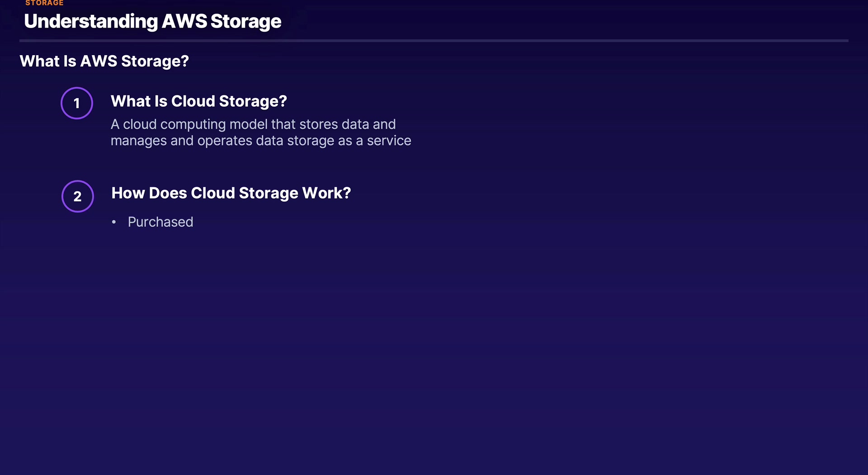Click the word Work? in the second heading
Viewport: 868px width, 475px height.
point(326,193)
